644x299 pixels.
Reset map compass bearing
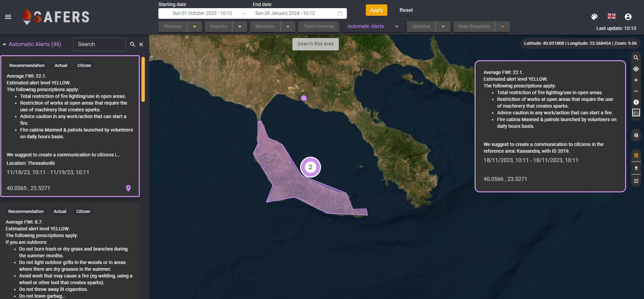click(x=636, y=102)
